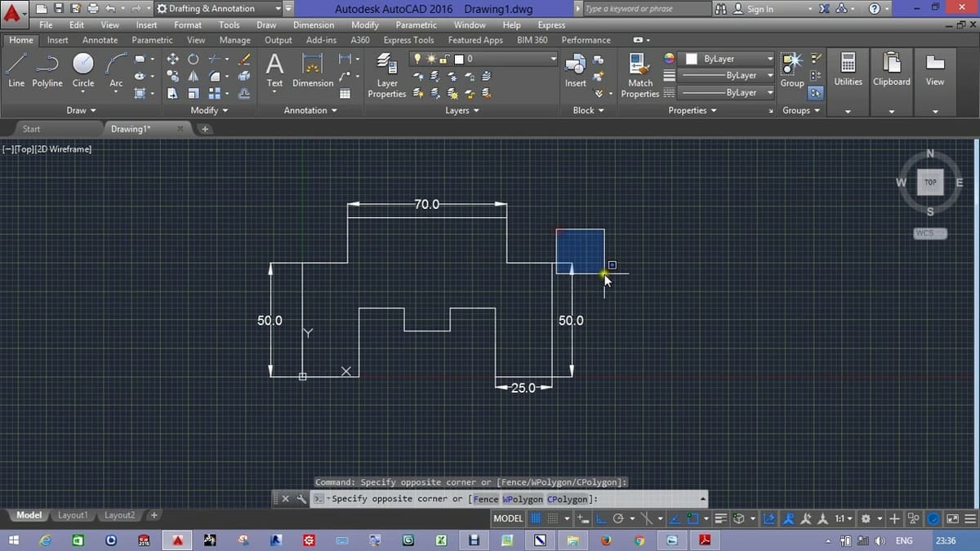Select the Line drawing tool
The image size is (980, 551).
click(16, 70)
